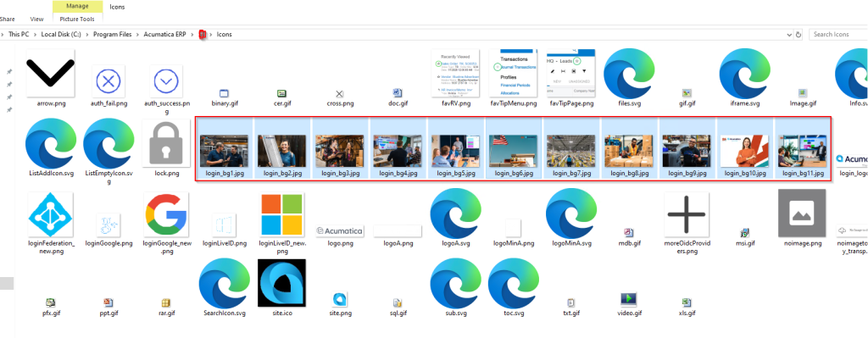The height and width of the screenshot is (338, 868).
Task: Click the cer.gif file
Action: pos(281,93)
